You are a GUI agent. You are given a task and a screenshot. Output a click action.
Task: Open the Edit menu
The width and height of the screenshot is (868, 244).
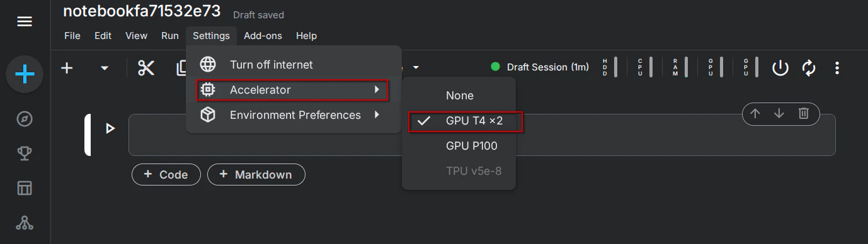pyautogui.click(x=103, y=36)
